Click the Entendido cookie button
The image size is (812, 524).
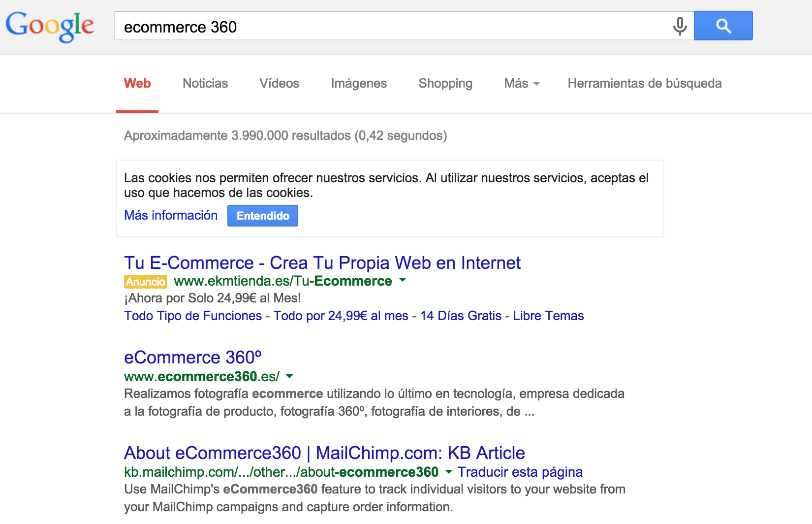[x=262, y=216]
